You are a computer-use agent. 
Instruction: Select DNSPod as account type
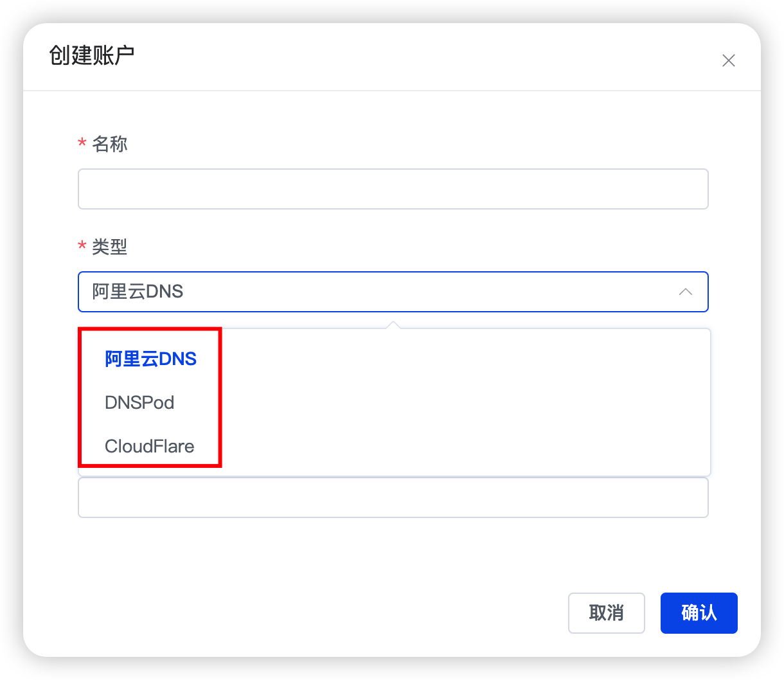pos(139,402)
